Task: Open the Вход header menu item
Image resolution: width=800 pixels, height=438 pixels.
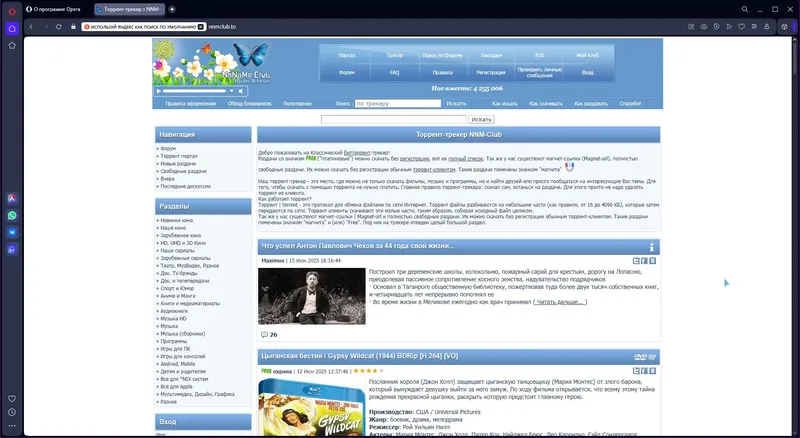Action: tap(588, 72)
